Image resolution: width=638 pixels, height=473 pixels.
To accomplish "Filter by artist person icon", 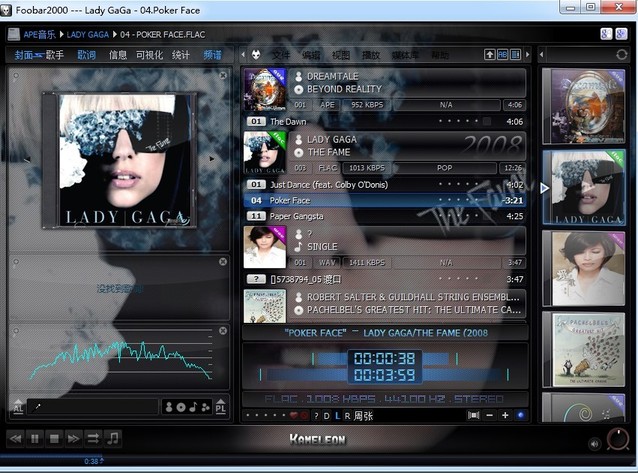I will point(169,407).
